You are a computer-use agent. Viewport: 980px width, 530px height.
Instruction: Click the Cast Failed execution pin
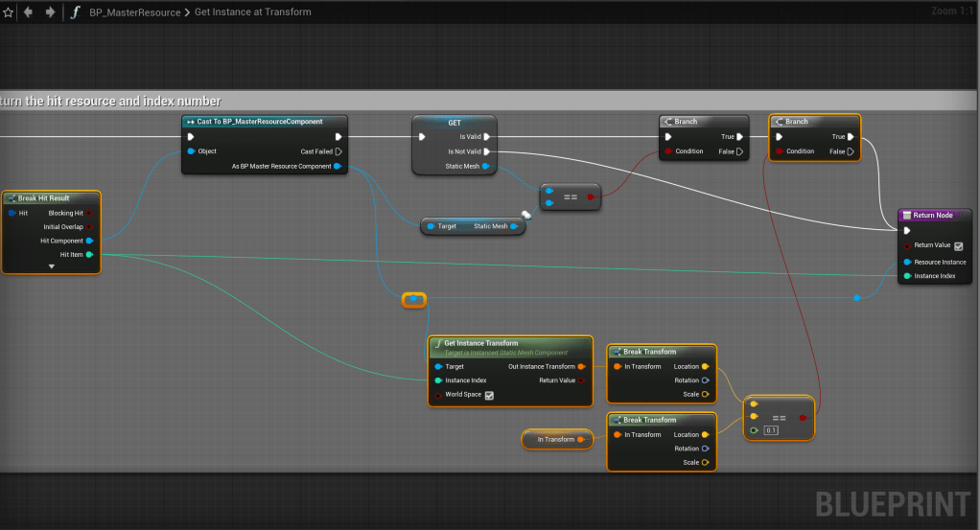tap(338, 151)
